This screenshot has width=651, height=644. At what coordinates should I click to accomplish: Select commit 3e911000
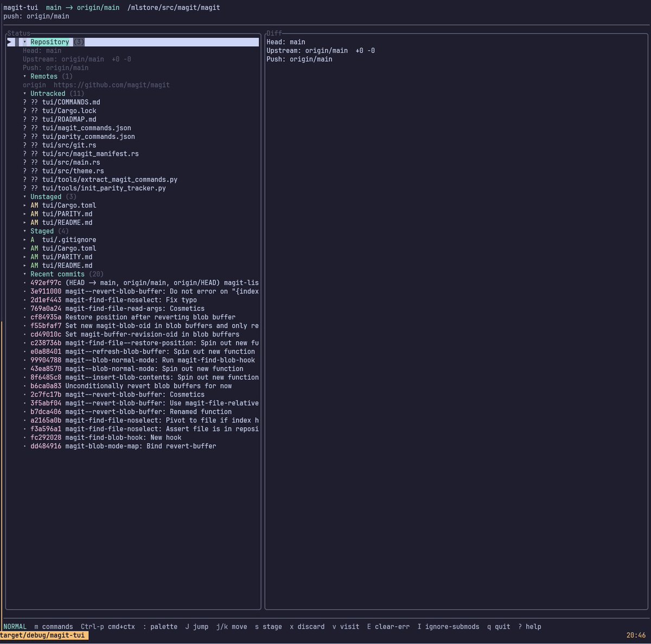[x=141, y=291]
